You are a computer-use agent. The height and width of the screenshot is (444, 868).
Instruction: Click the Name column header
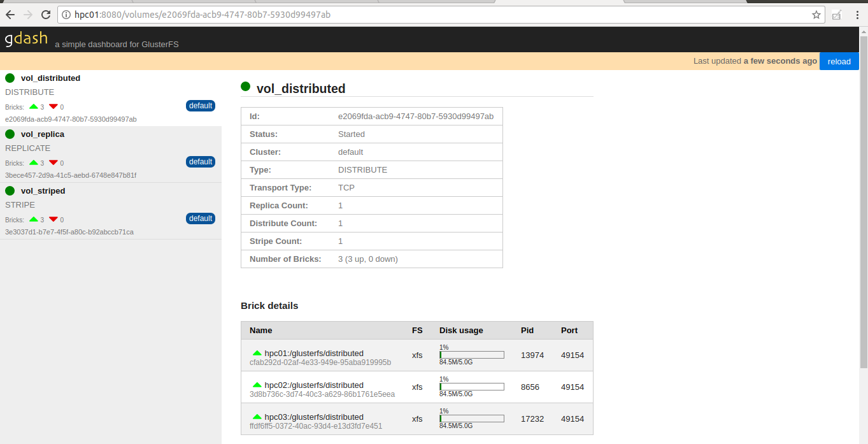click(x=261, y=330)
